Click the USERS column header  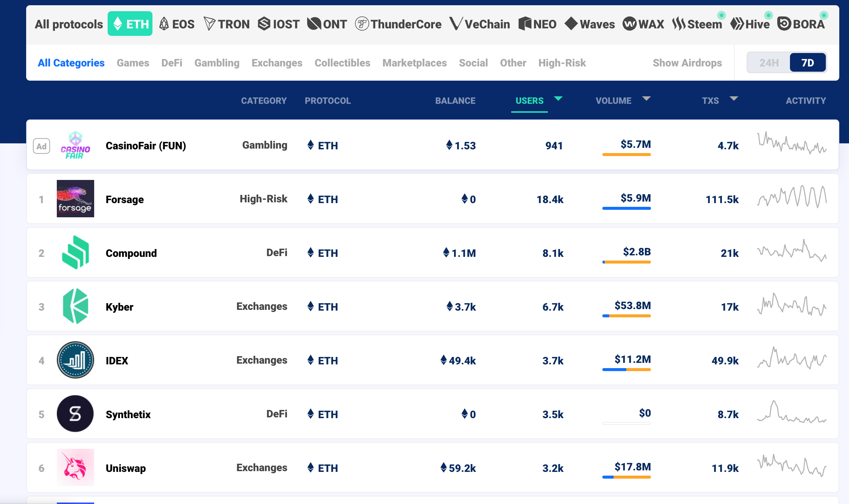point(530,101)
